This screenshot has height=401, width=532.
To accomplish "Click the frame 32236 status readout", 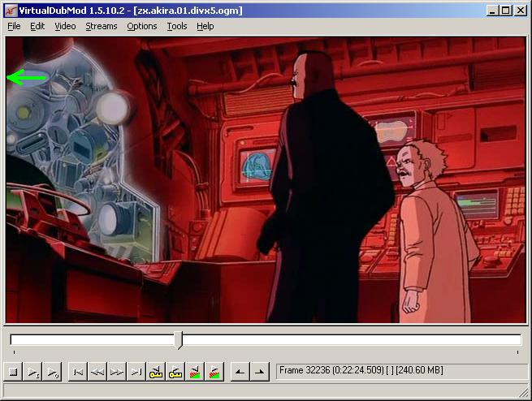I will [402, 370].
